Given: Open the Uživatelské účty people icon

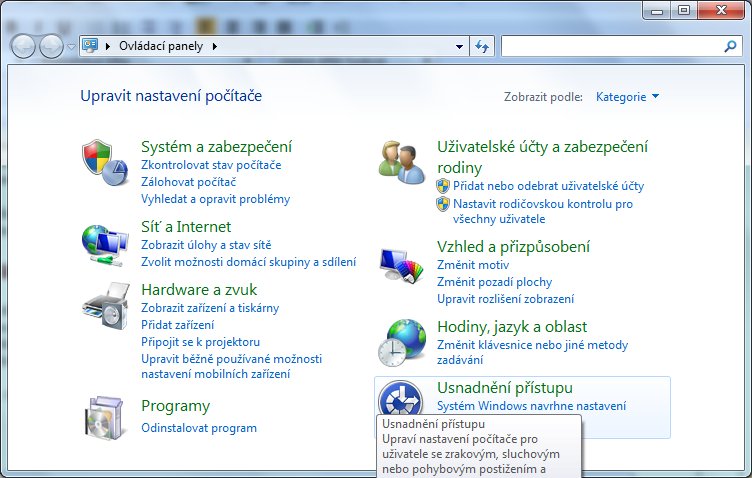Looking at the screenshot, I should [x=401, y=162].
